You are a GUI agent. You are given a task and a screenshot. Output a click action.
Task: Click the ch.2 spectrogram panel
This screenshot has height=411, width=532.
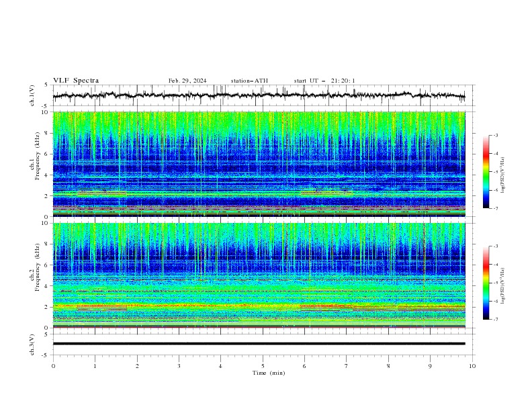[x=259, y=275]
